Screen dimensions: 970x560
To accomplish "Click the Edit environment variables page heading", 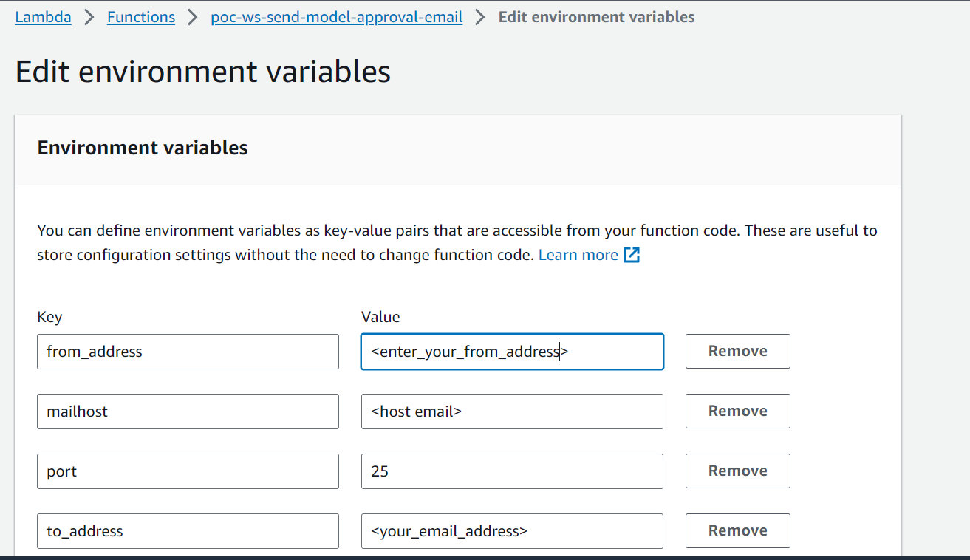I will (202, 71).
